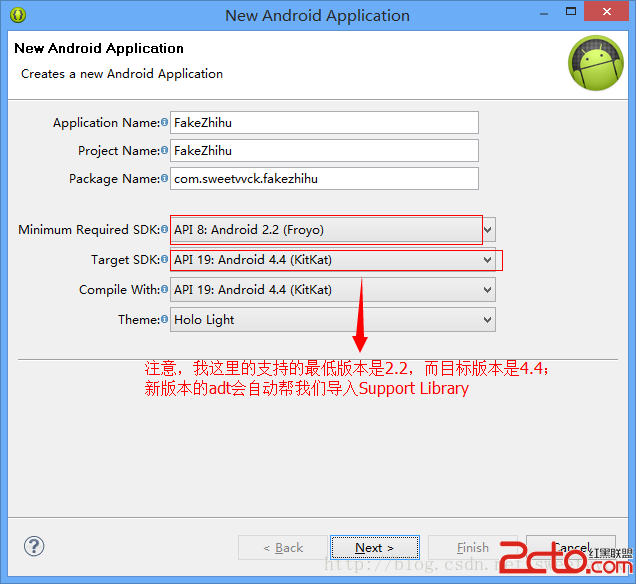The height and width of the screenshot is (584, 636).
Task: Click the 'Application Name:' label
Action: (106, 122)
